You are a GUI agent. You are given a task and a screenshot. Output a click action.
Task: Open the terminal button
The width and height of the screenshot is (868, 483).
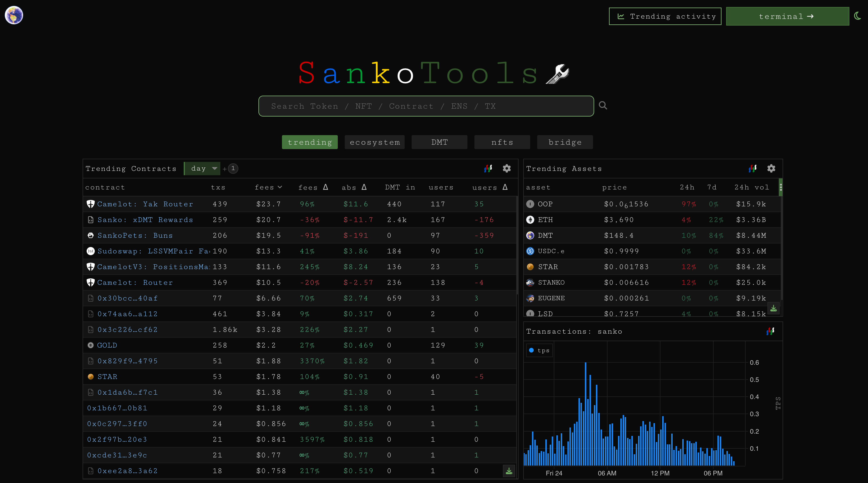[787, 16]
